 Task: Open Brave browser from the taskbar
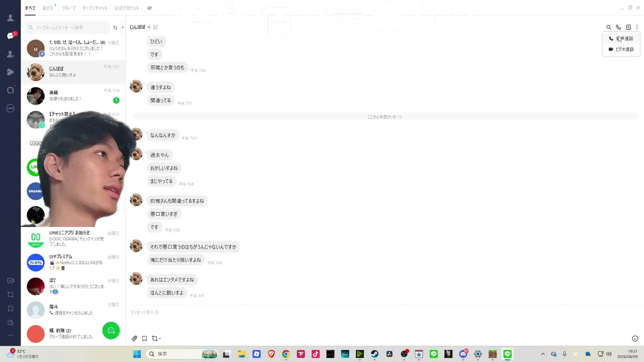pos(271,354)
